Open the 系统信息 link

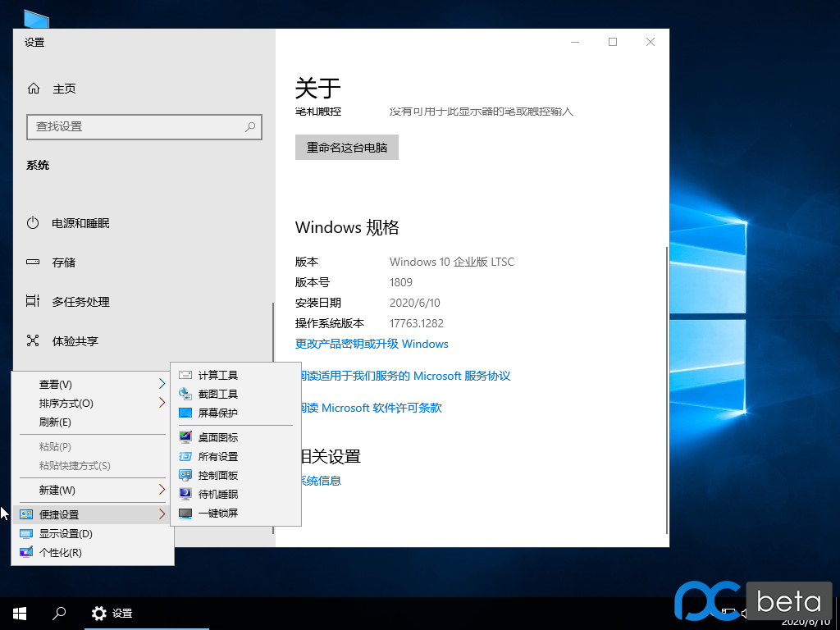click(x=321, y=481)
